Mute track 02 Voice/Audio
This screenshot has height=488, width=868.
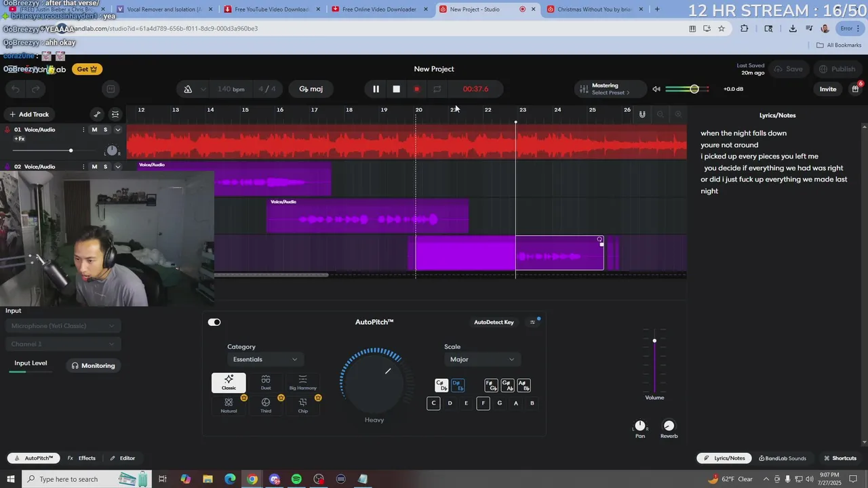pyautogui.click(x=94, y=167)
